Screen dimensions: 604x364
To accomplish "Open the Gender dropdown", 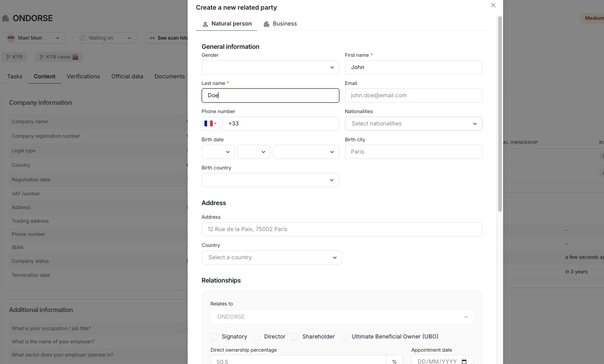I will point(270,67).
